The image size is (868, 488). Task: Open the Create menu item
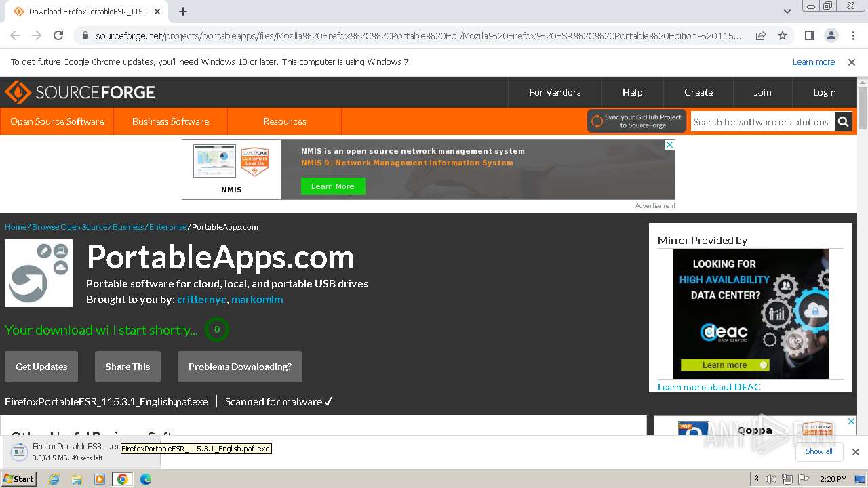tap(698, 92)
